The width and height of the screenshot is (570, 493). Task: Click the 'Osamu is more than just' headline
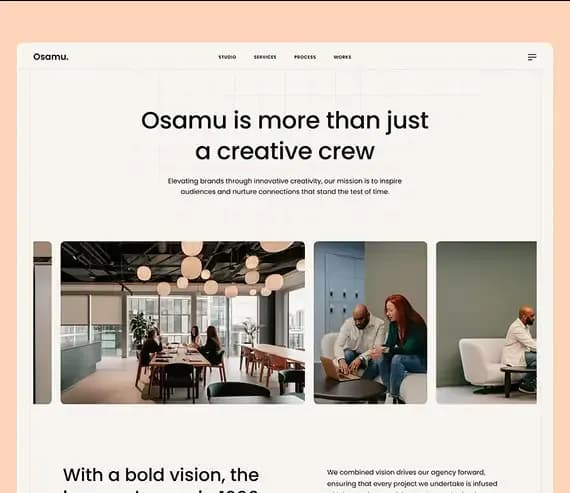(285, 120)
